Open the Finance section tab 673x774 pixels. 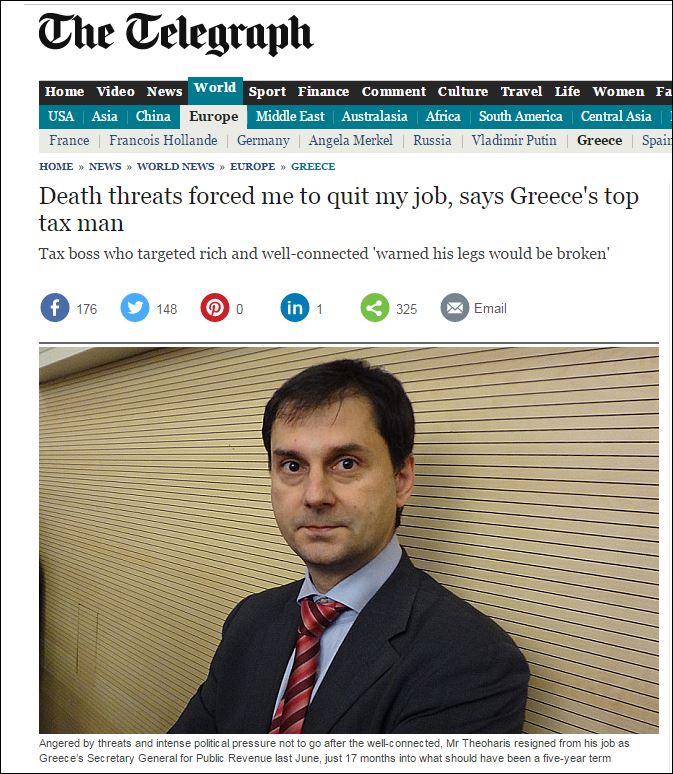click(323, 92)
